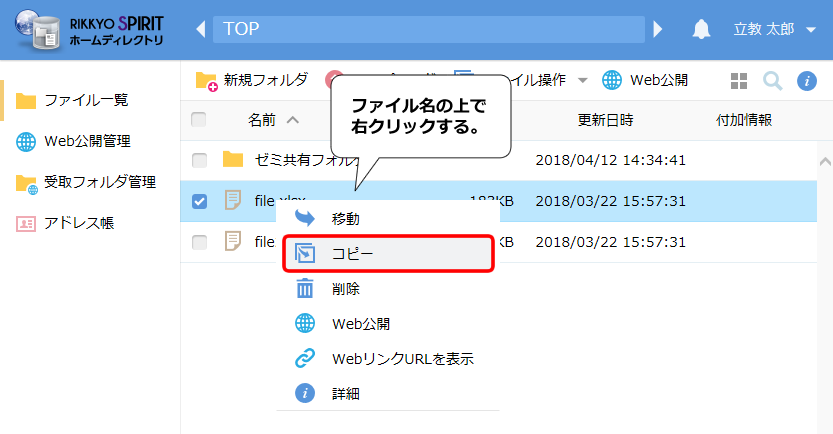
Task: Click the Web公開 toolbar button
Action: (645, 80)
